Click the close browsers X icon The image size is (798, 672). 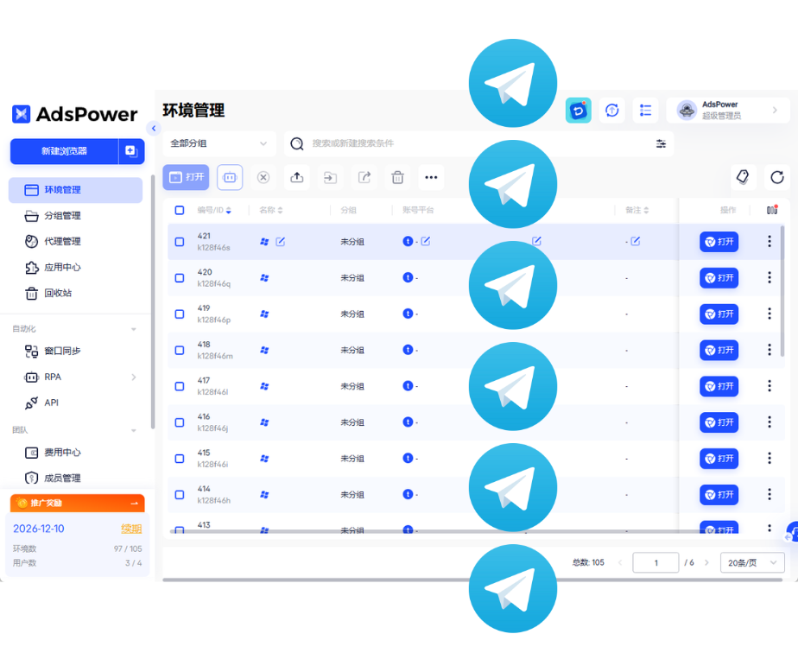(x=263, y=177)
